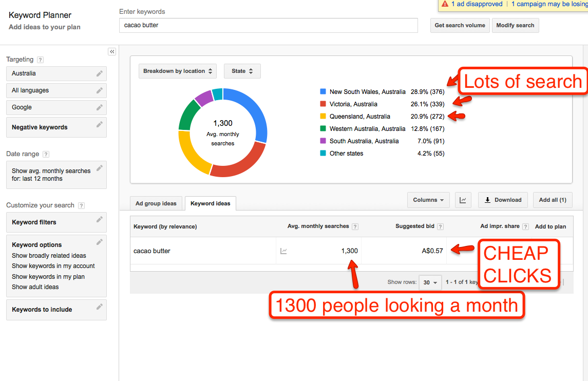Edit Negative keywords pencil icon
The width and height of the screenshot is (588, 381).
point(100,124)
